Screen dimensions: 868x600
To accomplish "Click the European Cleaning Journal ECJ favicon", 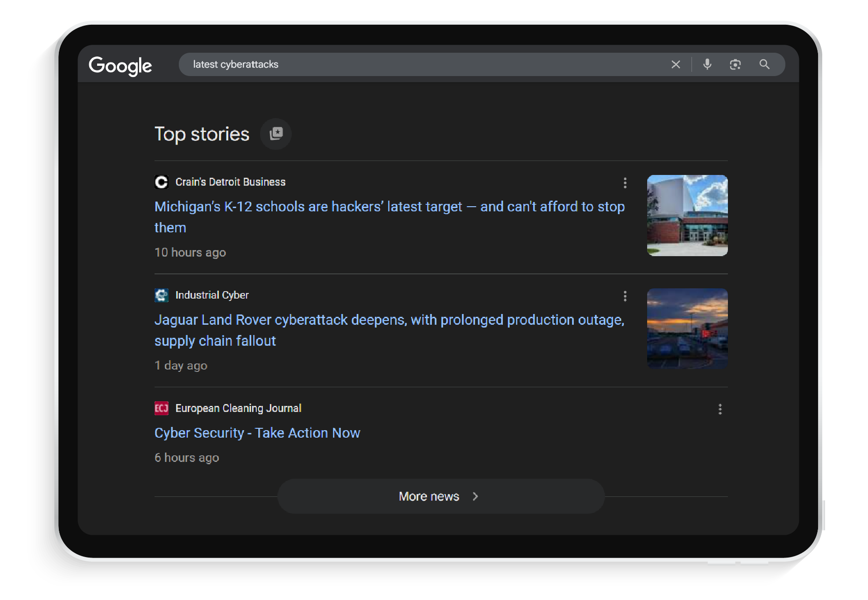I will click(161, 408).
